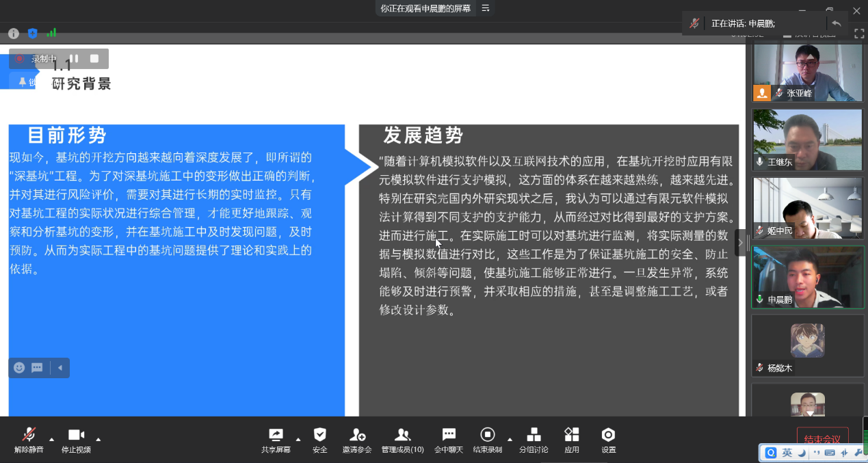Click the 邀请参会 invite icon
Viewport: 868px width, 463px height.
pos(357,435)
